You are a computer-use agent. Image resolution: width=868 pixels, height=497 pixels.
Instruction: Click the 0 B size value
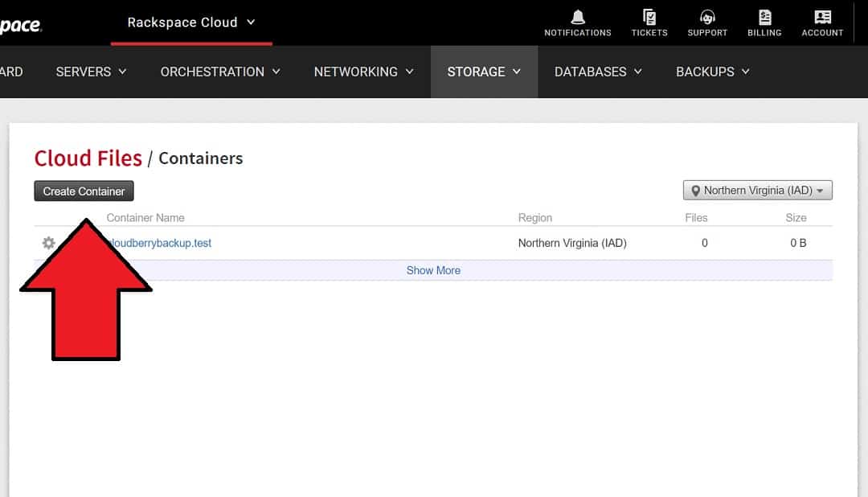(x=798, y=243)
